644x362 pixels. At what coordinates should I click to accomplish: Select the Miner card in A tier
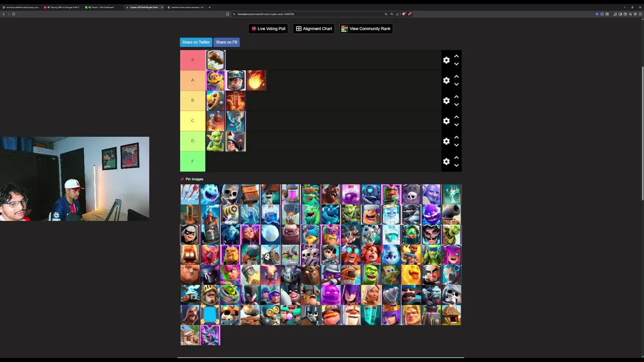coord(235,80)
